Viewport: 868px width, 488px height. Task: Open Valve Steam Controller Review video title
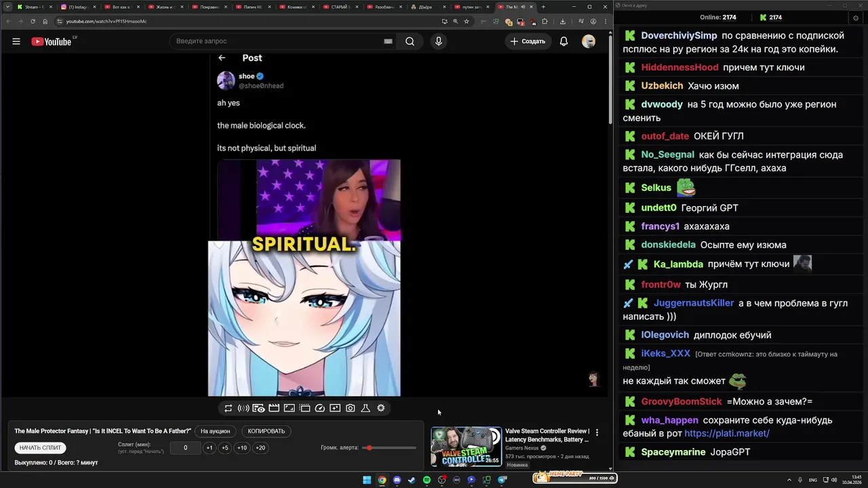547,435
